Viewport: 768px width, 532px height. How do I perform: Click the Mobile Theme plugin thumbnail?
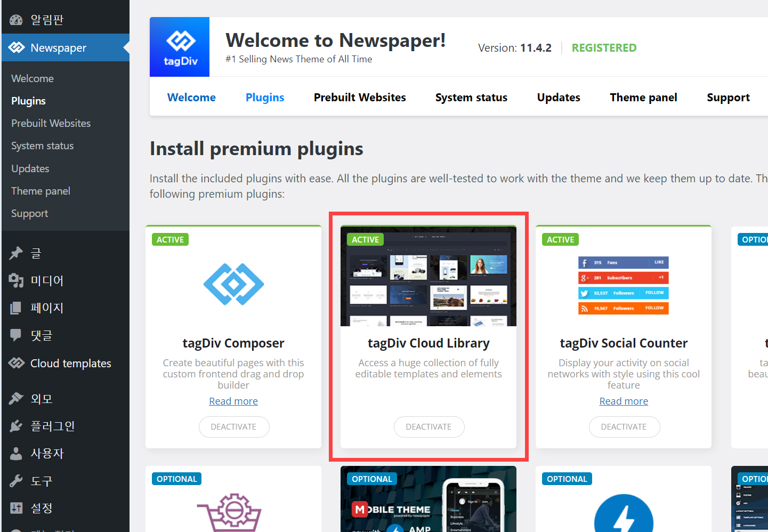(x=429, y=499)
